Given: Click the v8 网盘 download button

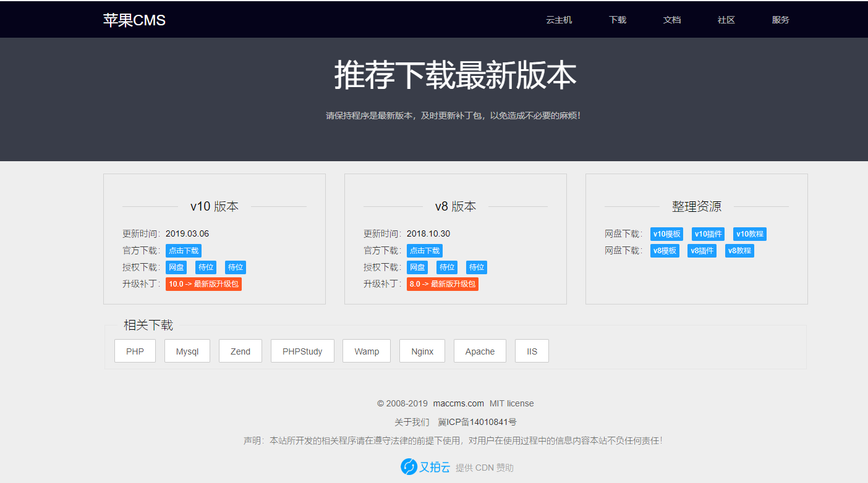Looking at the screenshot, I should 417,267.
